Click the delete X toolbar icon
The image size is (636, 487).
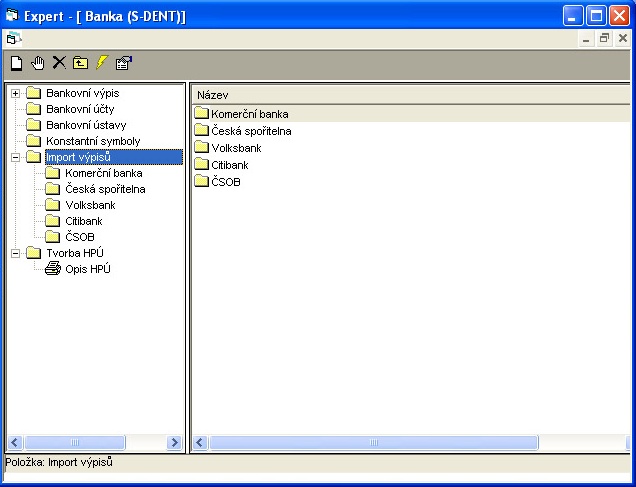point(59,63)
